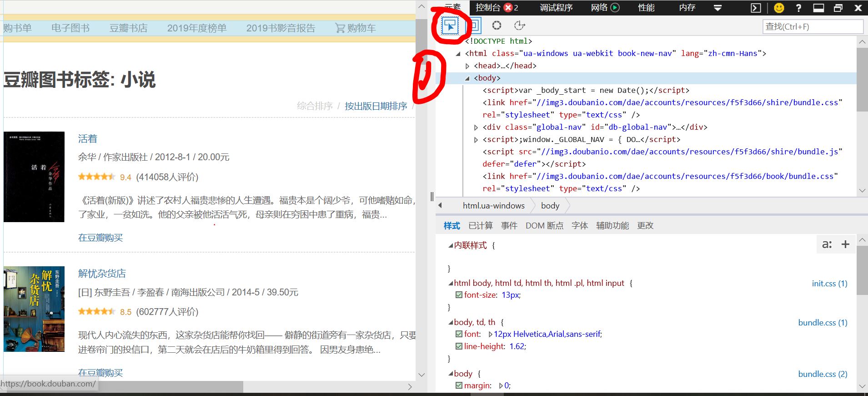Click the 活着 book cover image
Viewport: 868px width, 396px height.
tap(34, 177)
